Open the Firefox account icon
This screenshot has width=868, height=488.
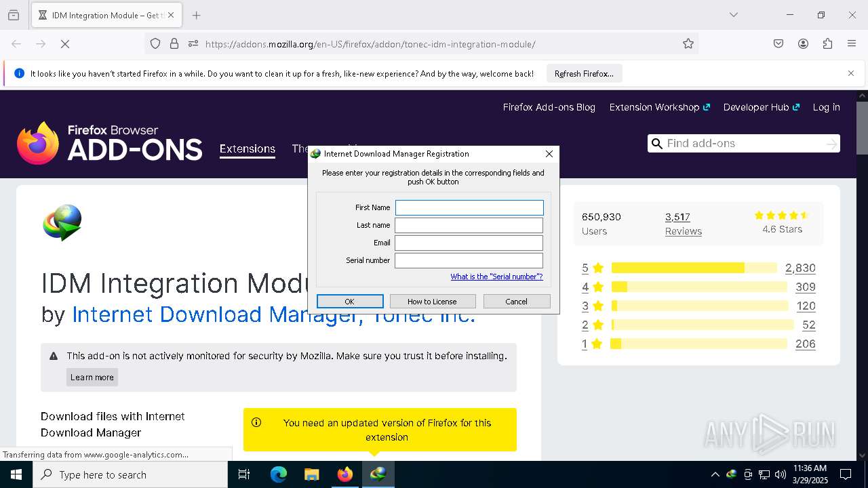point(803,44)
